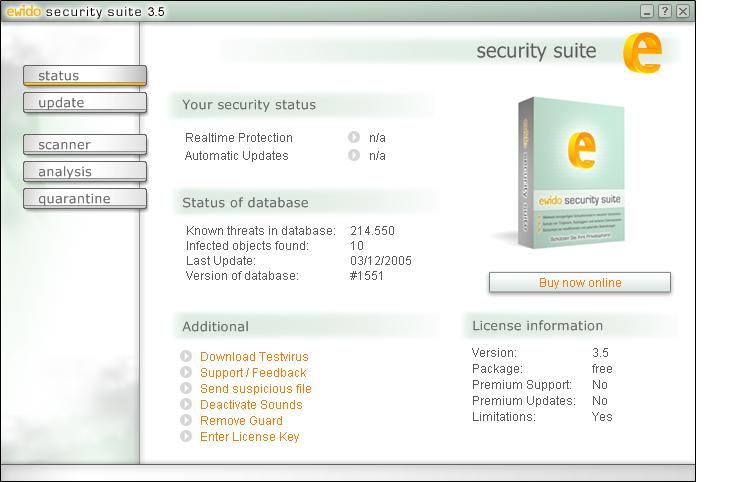The width and height of the screenshot is (736, 482).
Task: Click the Download Testvirus link
Action: (x=254, y=357)
